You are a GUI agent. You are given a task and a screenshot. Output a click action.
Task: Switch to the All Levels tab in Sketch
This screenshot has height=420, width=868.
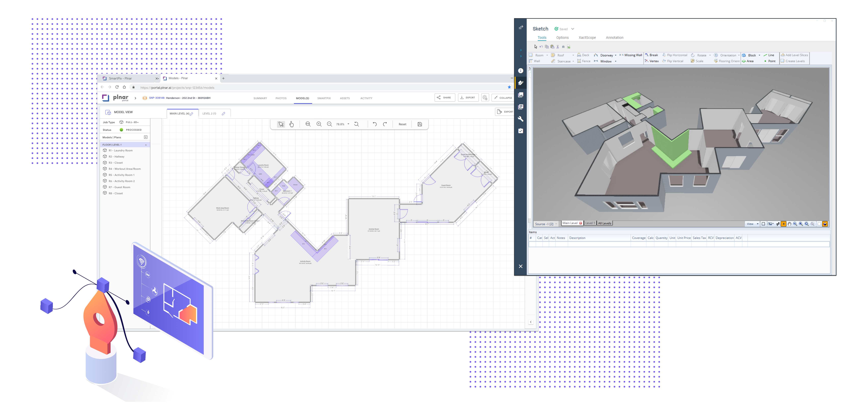[605, 223]
